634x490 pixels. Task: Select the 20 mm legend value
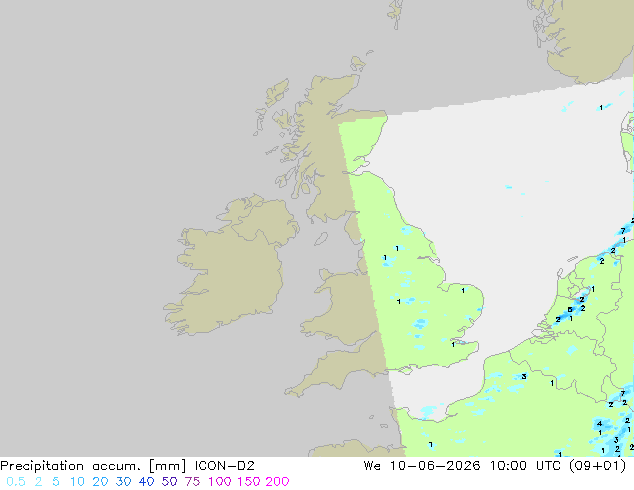(100, 482)
